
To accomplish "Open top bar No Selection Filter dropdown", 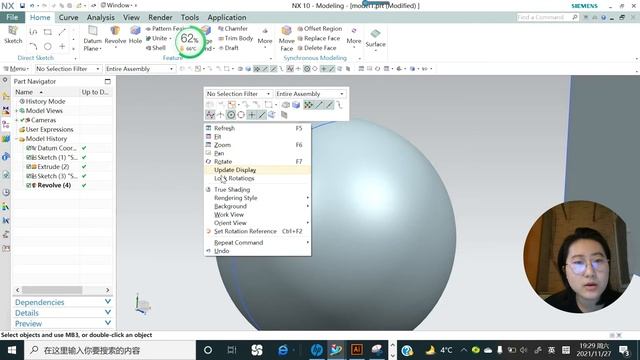I will 68,69.
